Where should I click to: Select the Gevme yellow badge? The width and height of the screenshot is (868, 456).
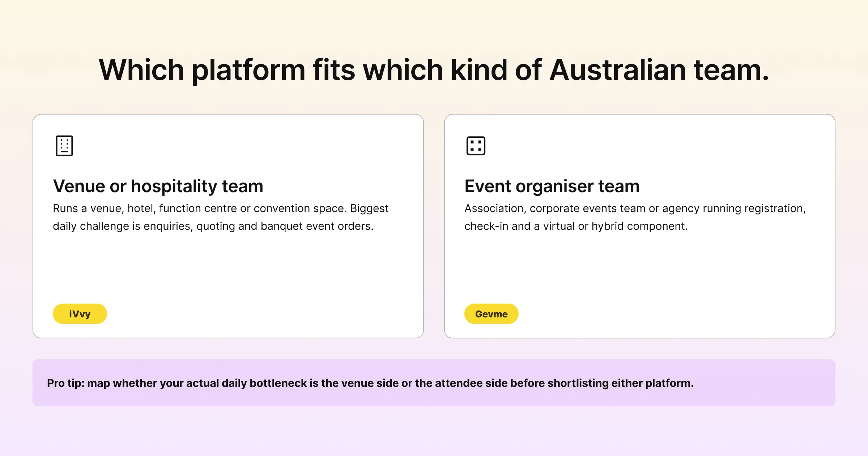[491, 314]
